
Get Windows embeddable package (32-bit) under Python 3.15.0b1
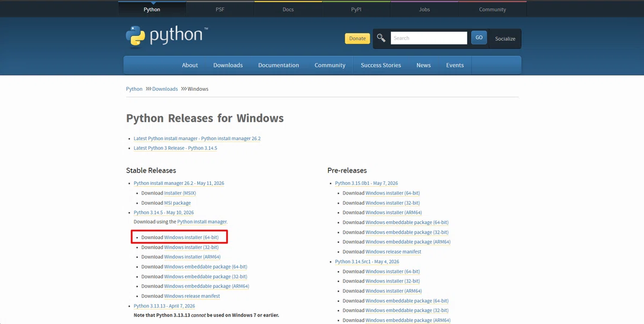(407, 232)
